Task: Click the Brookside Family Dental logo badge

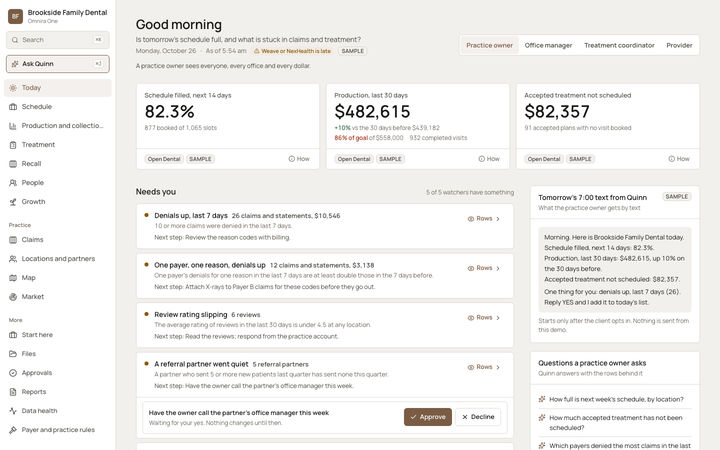Action: pos(15,16)
